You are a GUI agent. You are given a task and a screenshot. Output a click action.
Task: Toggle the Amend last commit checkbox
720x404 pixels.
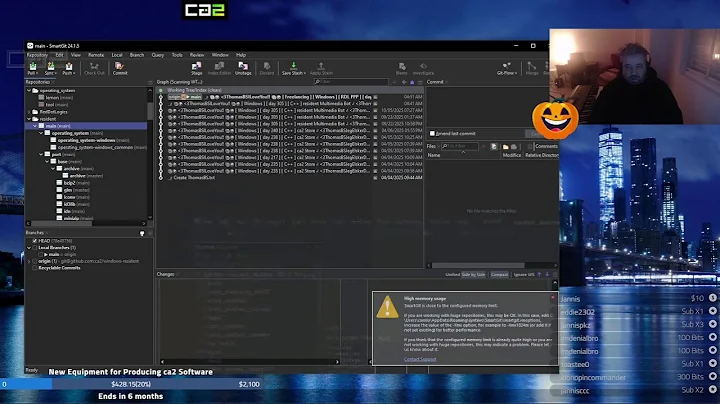pos(432,134)
